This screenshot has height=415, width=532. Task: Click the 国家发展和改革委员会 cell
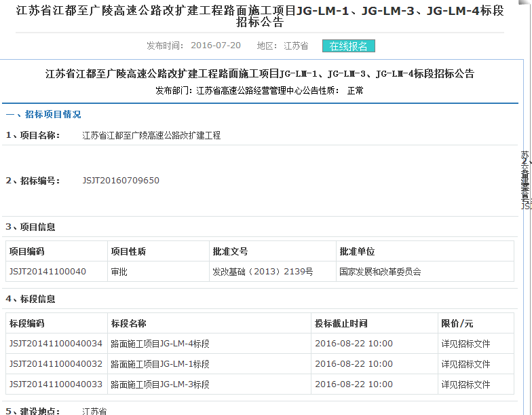tap(380, 272)
